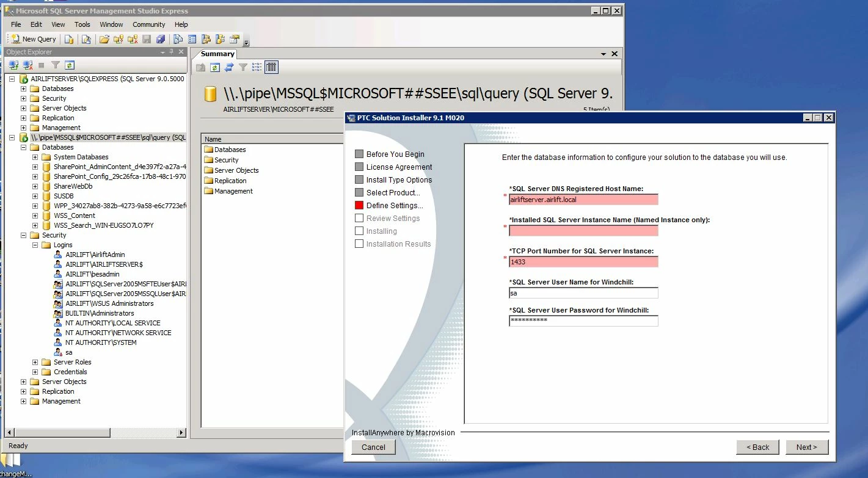Select NT AUTHORITY\NETWORK SERVICE login
This screenshot has height=478, width=868.
click(119, 333)
